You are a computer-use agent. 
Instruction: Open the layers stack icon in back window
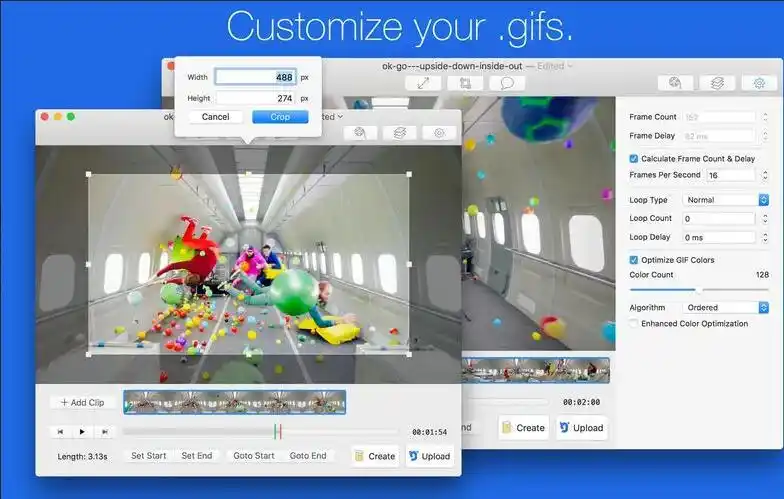pyautogui.click(x=717, y=83)
